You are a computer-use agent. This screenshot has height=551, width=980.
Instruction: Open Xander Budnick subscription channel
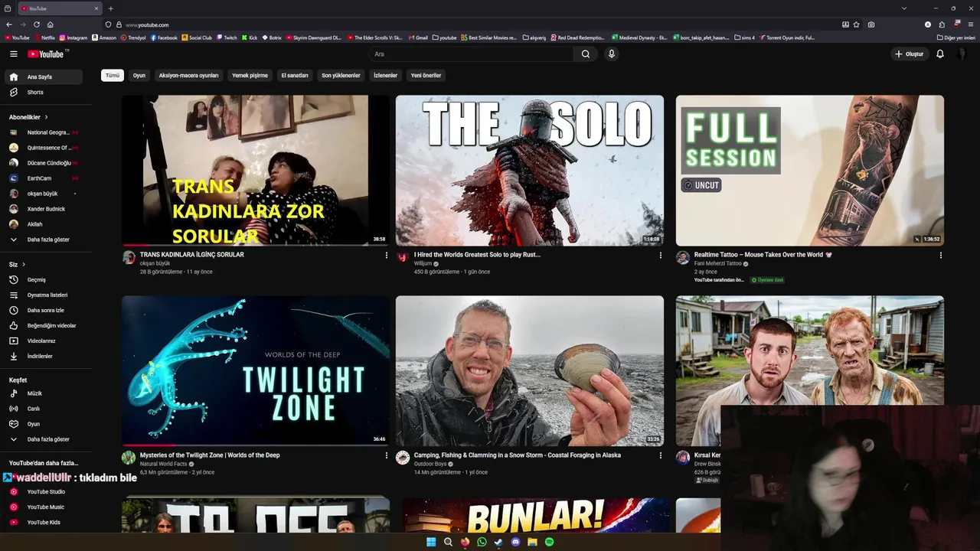[43, 209]
